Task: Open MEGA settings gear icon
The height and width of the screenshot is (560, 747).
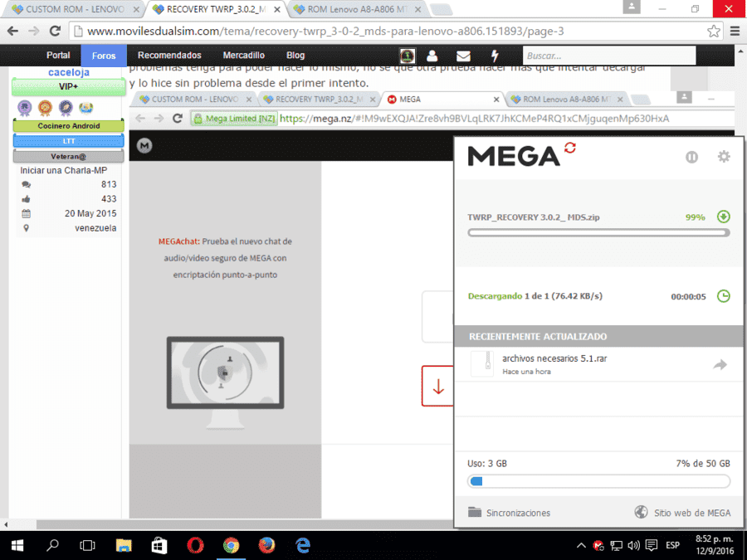Action: (724, 156)
